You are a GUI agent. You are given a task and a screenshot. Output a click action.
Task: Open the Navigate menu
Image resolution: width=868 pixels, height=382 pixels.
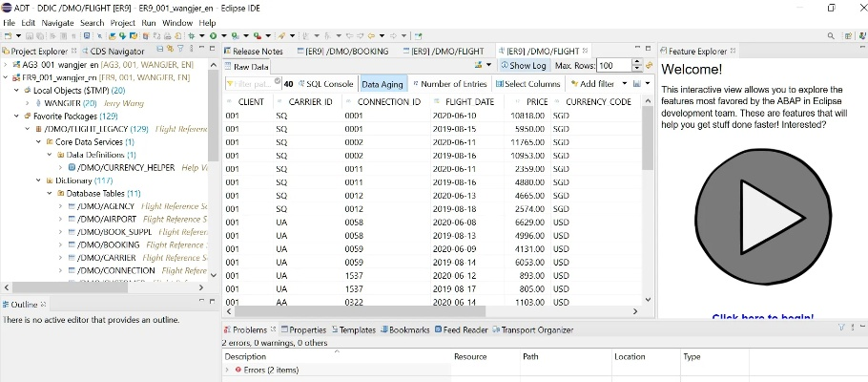pos(57,22)
